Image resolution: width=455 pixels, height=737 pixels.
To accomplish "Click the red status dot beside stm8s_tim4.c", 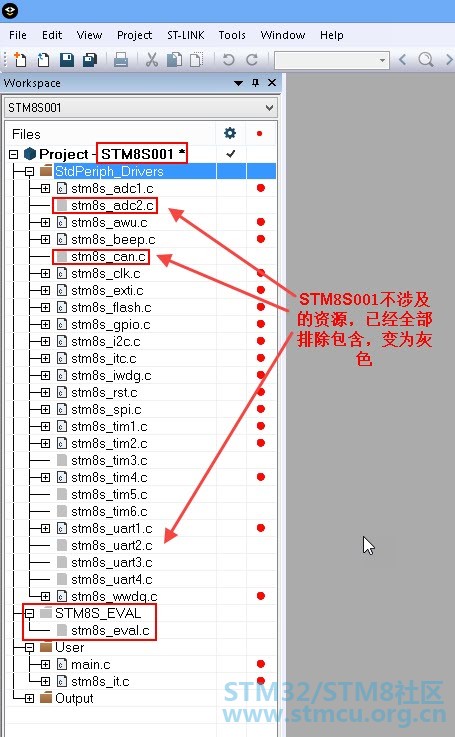I will click(261, 477).
